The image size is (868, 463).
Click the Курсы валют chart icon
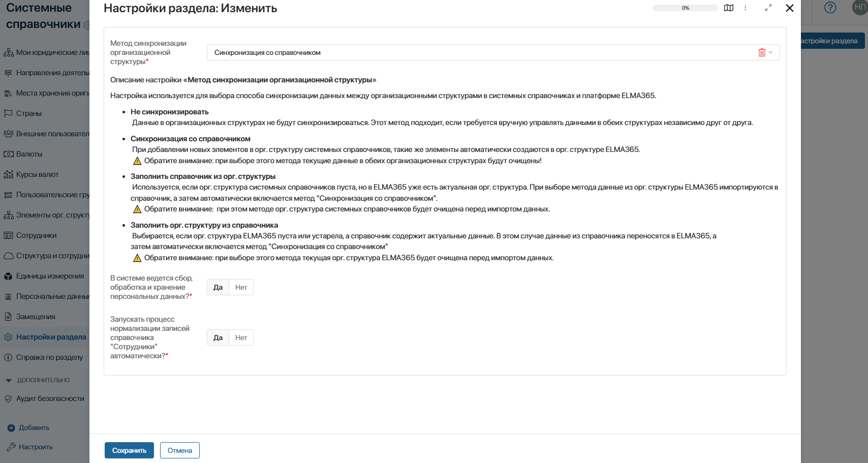click(x=9, y=174)
